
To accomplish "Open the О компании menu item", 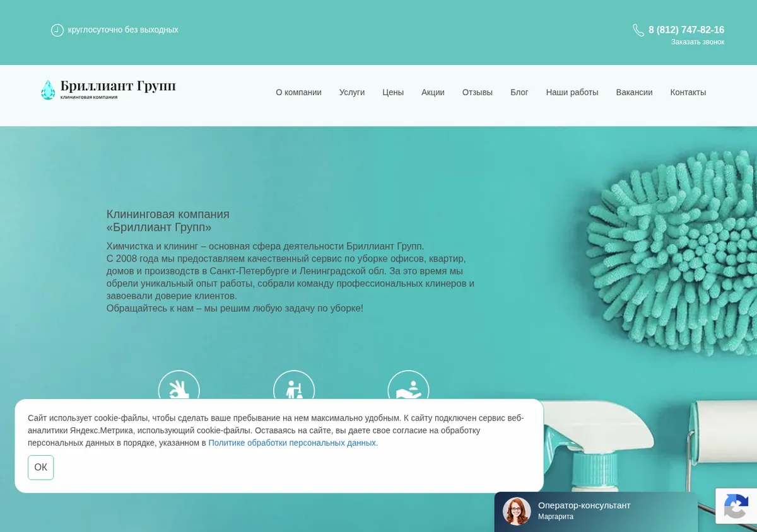I will click(x=298, y=92).
